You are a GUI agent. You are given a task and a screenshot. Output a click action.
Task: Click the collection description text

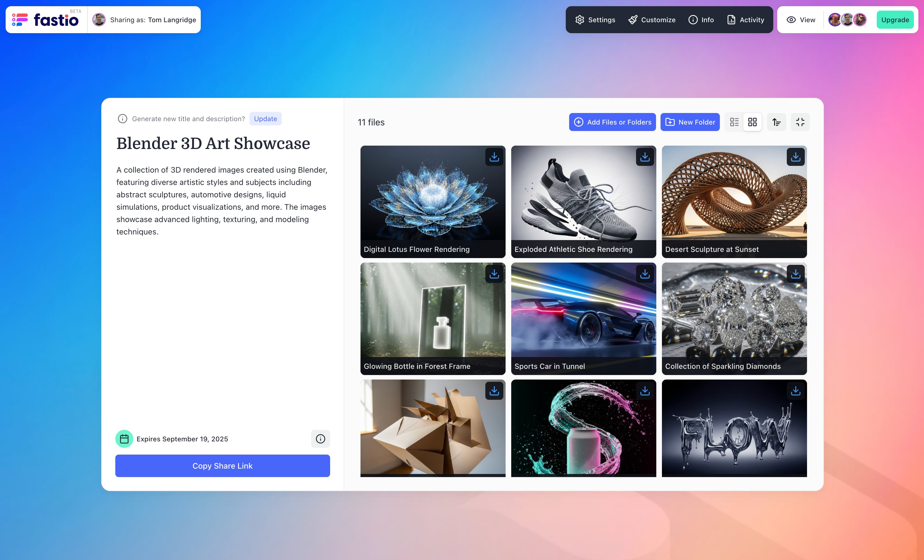(222, 200)
